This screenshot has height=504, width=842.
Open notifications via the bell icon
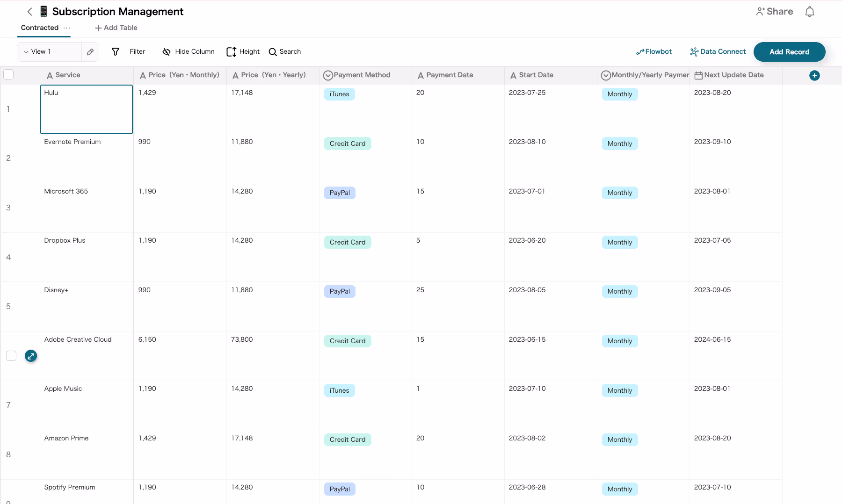[x=810, y=11]
